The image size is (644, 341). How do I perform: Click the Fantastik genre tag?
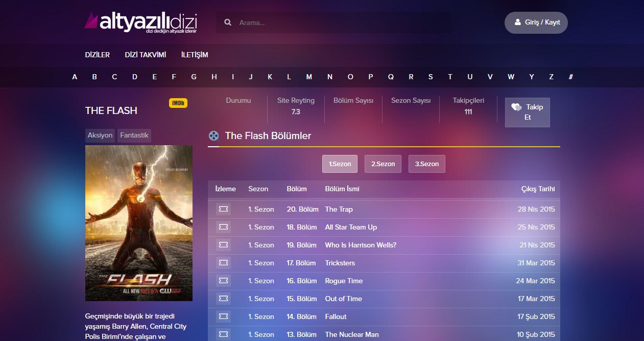point(134,135)
